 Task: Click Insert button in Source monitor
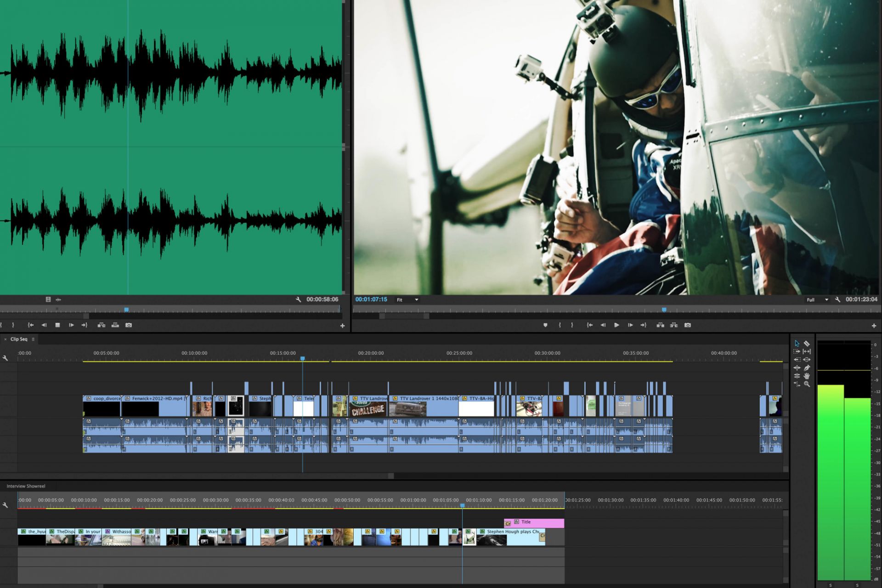(x=102, y=325)
